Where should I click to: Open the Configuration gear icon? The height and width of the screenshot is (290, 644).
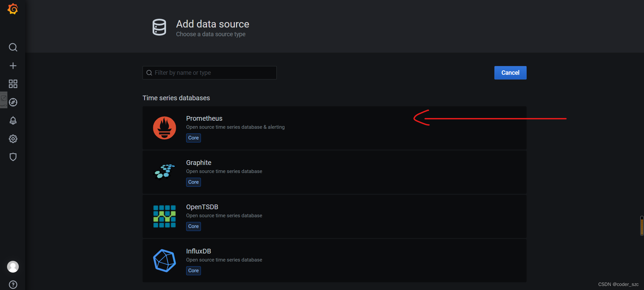coord(13,139)
